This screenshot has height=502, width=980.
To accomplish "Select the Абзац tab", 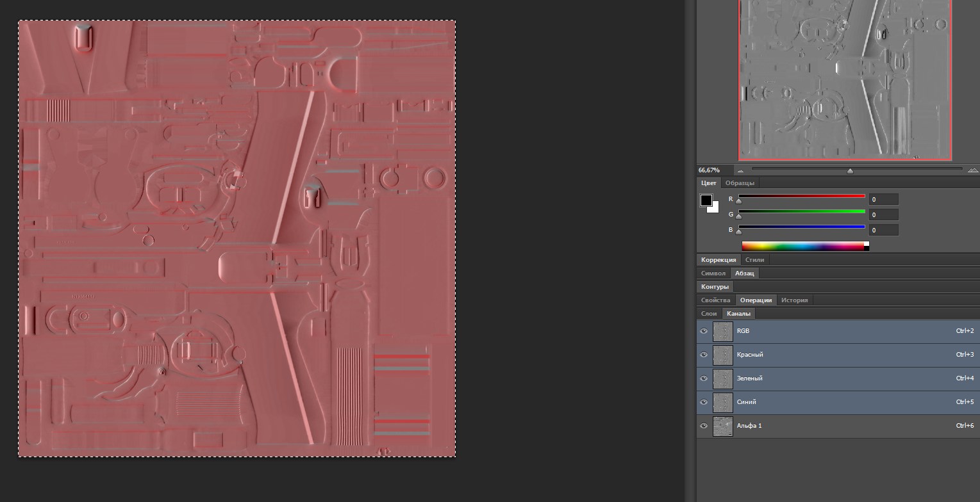I will [745, 273].
